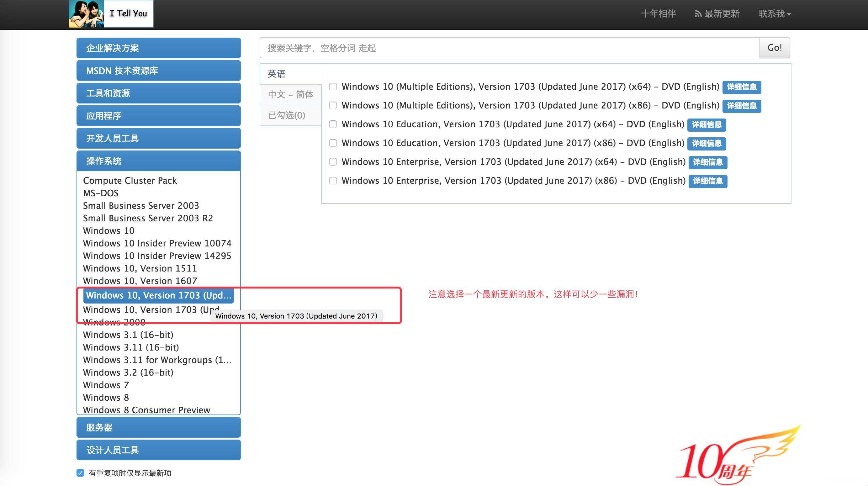Expand the 服务器 category
This screenshot has width=868, height=486.
tap(158, 427)
